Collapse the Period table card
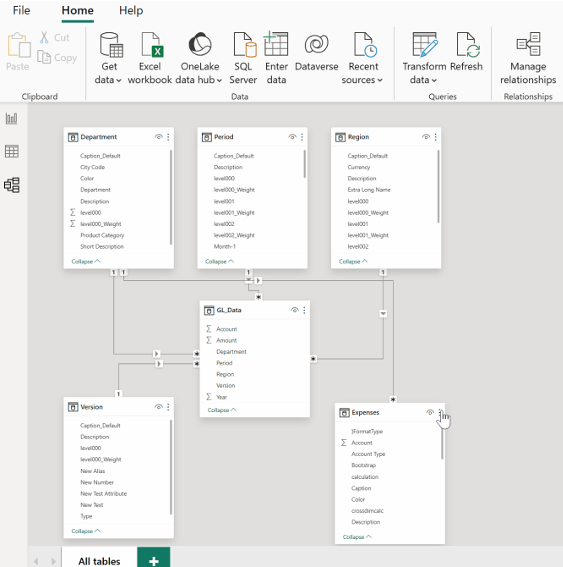 [219, 261]
